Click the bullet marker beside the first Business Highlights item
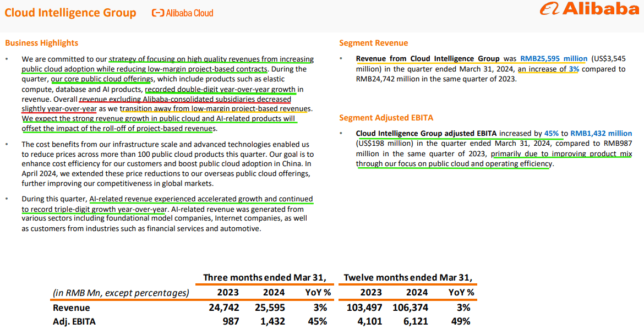The image size is (644, 329). [x=8, y=58]
